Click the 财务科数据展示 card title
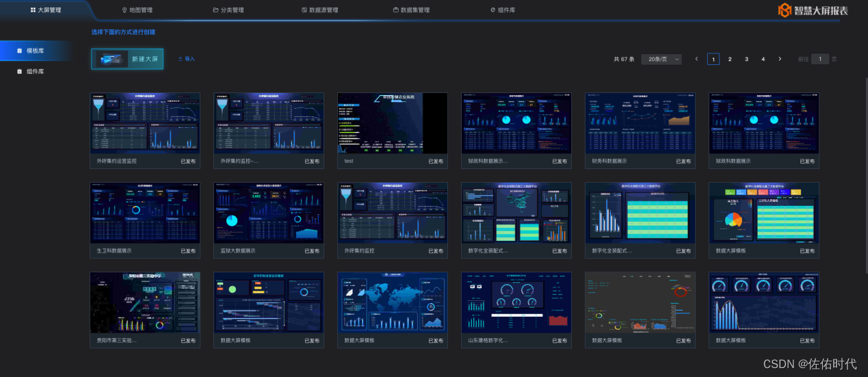The width and height of the screenshot is (868, 377). click(609, 161)
